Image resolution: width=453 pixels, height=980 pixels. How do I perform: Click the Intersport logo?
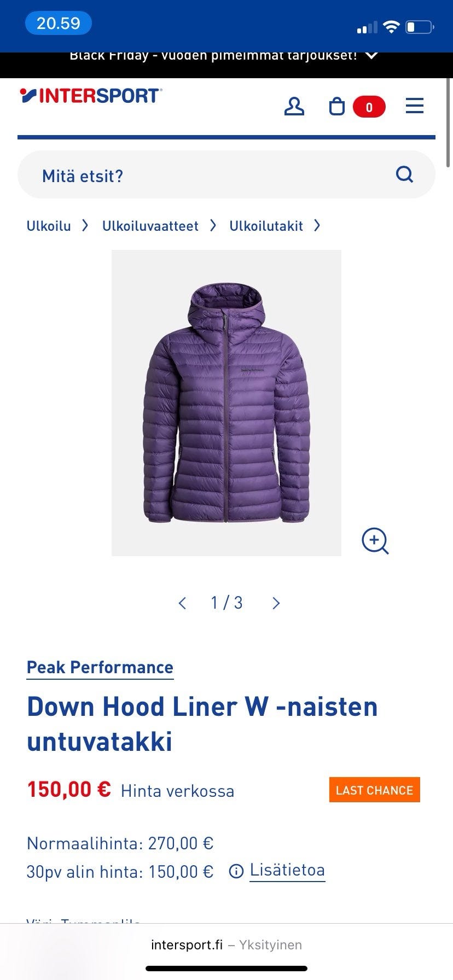pyautogui.click(x=91, y=96)
